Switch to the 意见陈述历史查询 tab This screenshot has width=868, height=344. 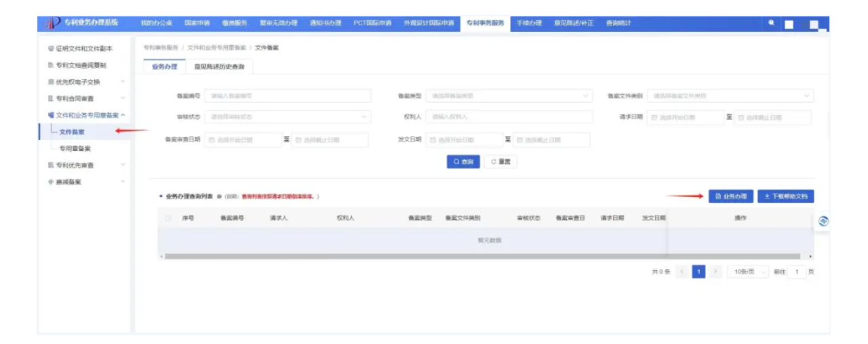click(x=219, y=67)
